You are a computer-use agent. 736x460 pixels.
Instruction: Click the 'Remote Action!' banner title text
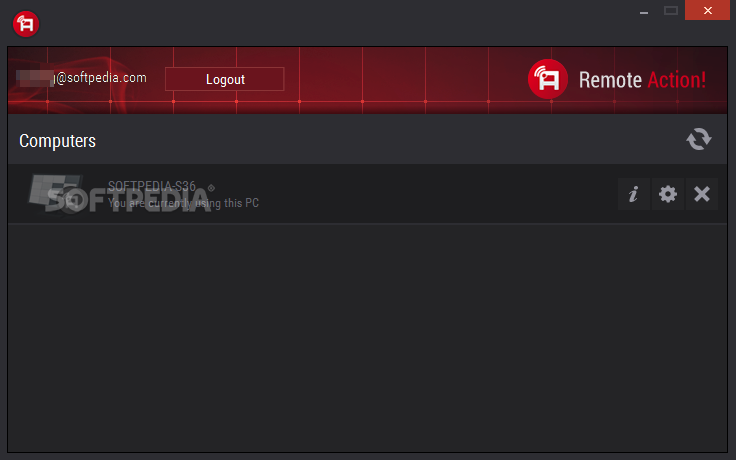(642, 80)
